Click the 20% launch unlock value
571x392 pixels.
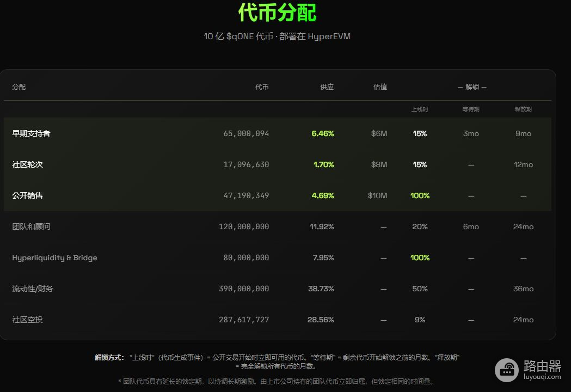(420, 226)
